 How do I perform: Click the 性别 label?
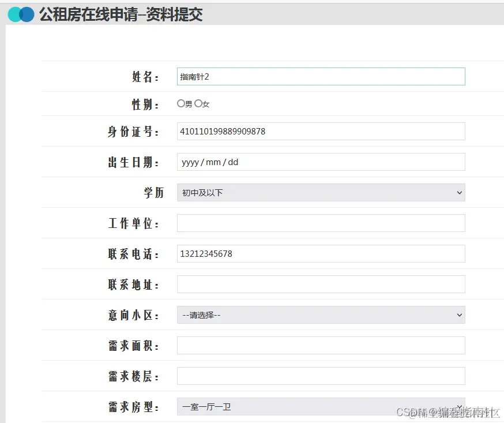tap(145, 104)
